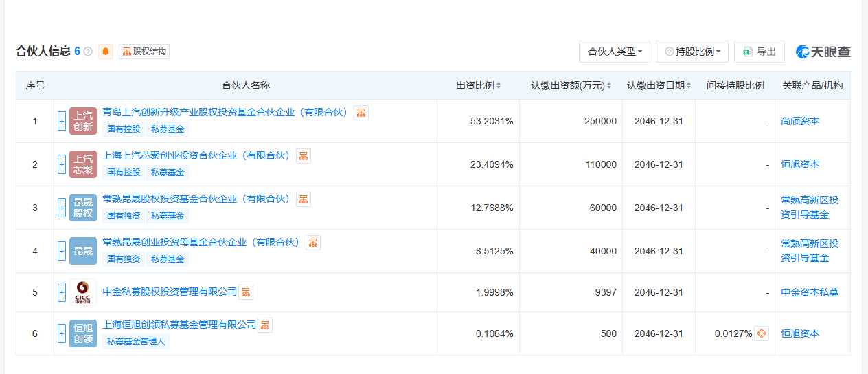This screenshot has width=868, height=374.
Task: Sort by 认缴出资额(万元) column header
Action: point(571,85)
